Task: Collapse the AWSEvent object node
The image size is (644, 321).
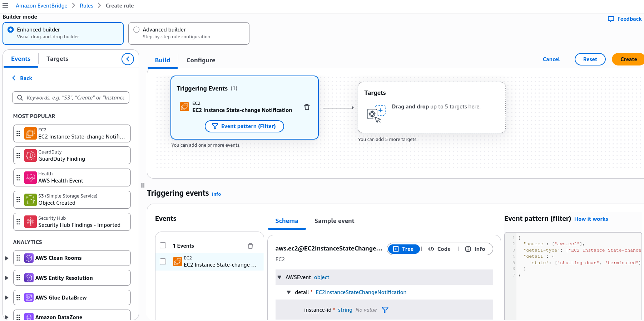Action: click(x=279, y=277)
